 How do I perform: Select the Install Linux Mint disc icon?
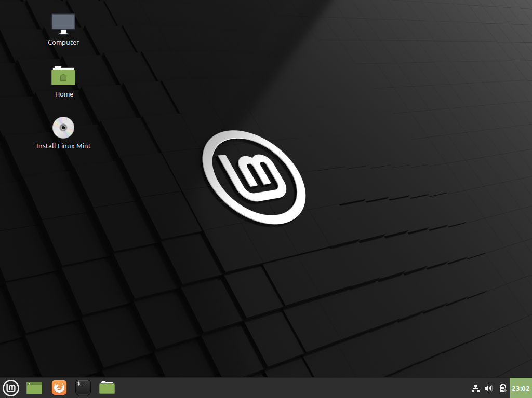click(x=63, y=128)
